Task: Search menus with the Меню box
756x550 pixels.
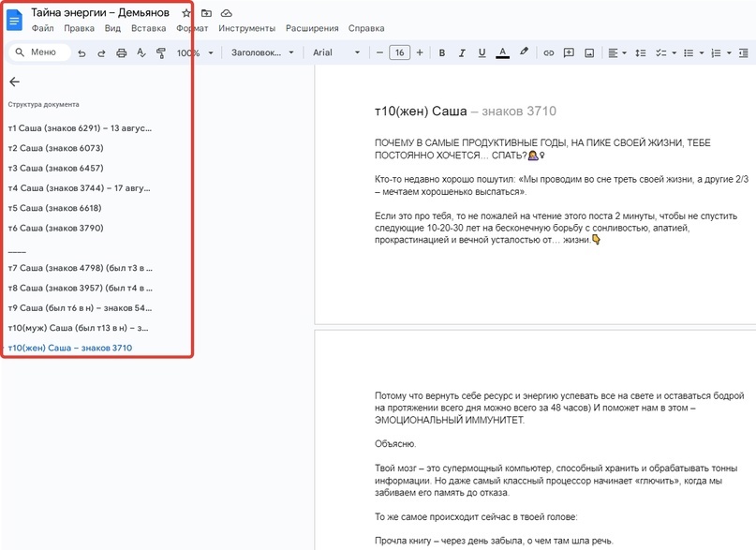Action: point(39,52)
